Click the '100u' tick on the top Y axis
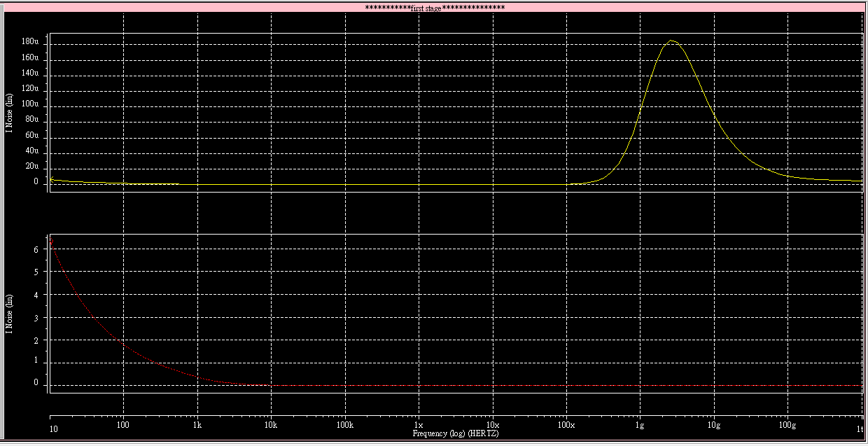Image resolution: width=868 pixels, height=446 pixels. click(x=30, y=104)
